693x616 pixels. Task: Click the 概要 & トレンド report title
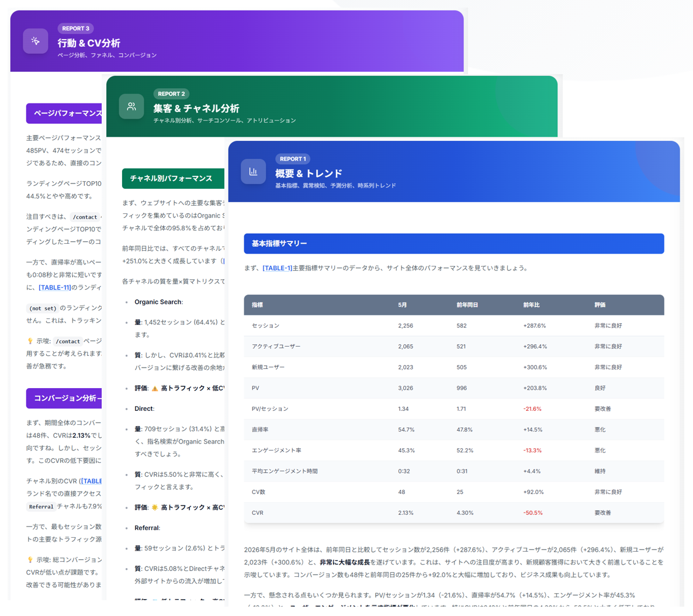pyautogui.click(x=309, y=174)
